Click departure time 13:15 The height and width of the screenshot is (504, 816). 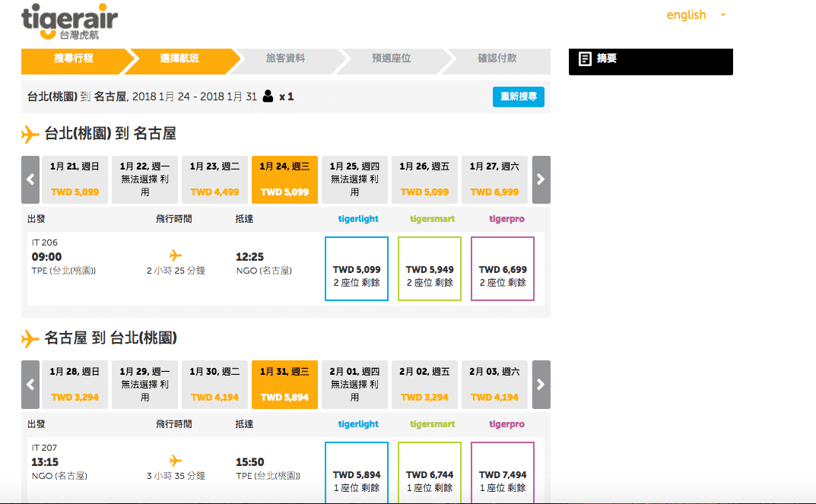tap(45, 462)
